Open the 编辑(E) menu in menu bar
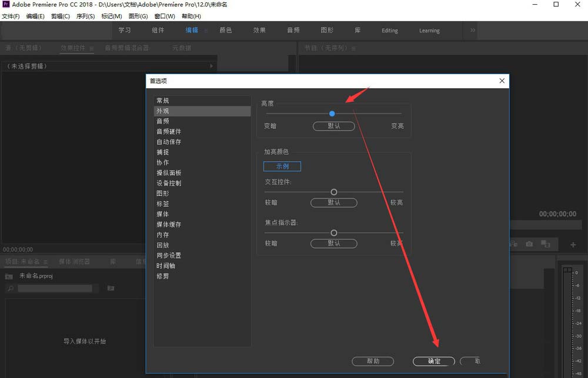Image resolution: width=588 pixels, height=378 pixels. (35, 16)
